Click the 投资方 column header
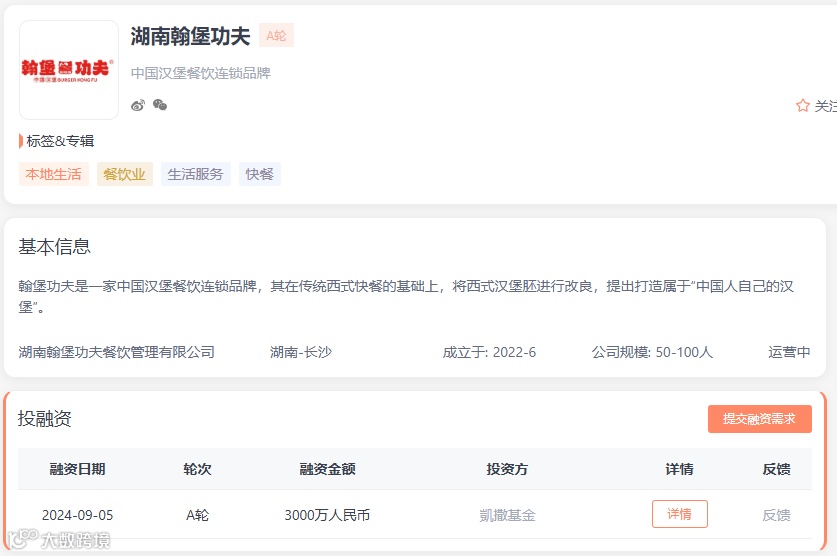Screen dimensions: 837x556 pos(507,469)
